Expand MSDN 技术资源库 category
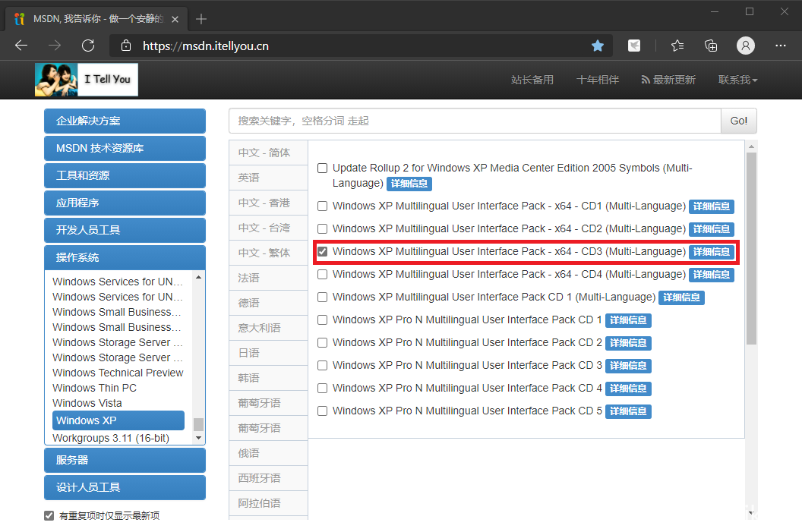This screenshot has height=532, width=802. point(125,148)
